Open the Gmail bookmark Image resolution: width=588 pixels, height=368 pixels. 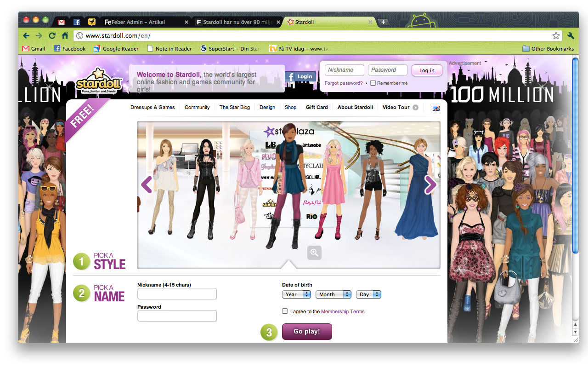(34, 48)
